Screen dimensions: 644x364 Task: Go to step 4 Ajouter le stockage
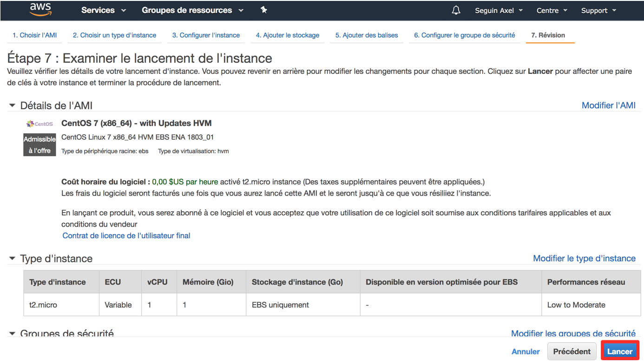(287, 35)
